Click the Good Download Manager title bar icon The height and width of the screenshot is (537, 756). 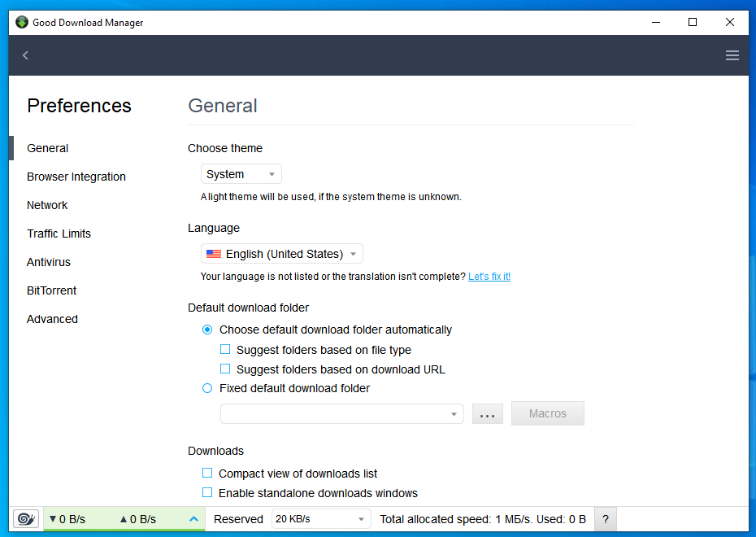[21, 22]
